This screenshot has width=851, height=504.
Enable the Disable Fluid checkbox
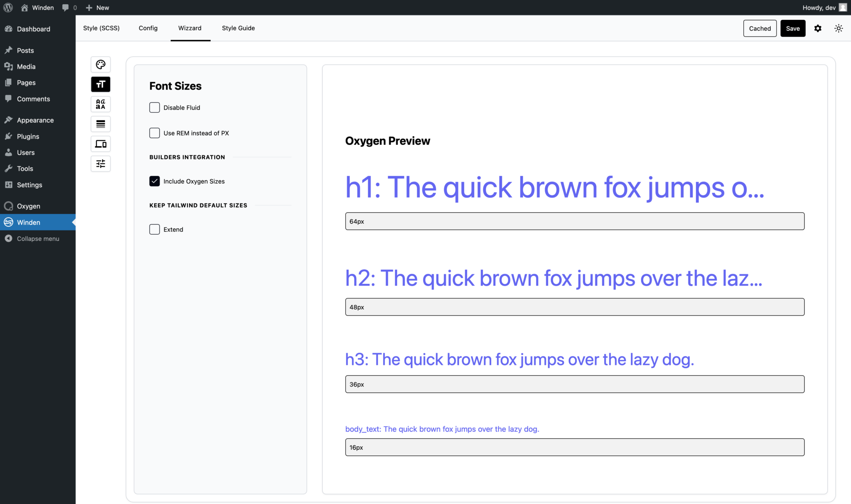point(155,108)
